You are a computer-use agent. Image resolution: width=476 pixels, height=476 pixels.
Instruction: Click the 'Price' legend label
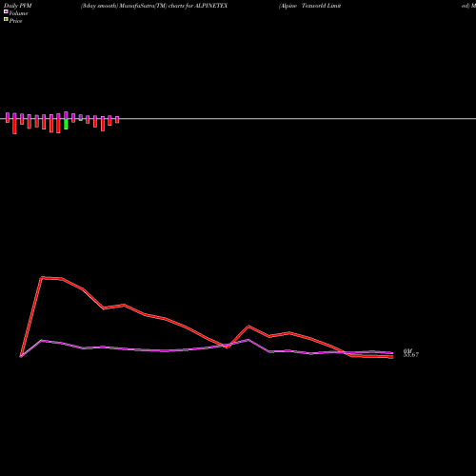(15, 21)
